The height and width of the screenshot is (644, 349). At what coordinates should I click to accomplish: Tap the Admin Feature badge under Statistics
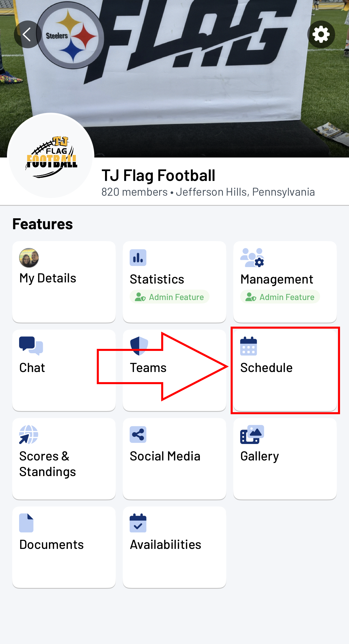click(170, 297)
